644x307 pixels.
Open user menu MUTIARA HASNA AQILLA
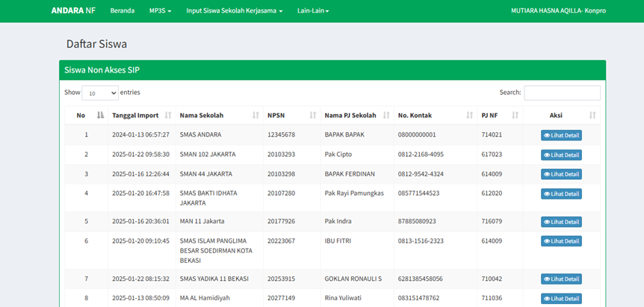(569, 11)
